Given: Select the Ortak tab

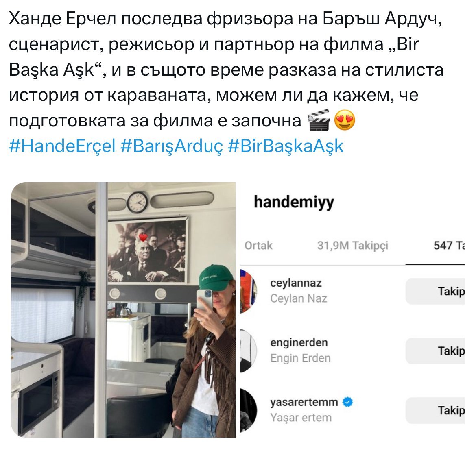Looking at the screenshot, I should click(258, 246).
